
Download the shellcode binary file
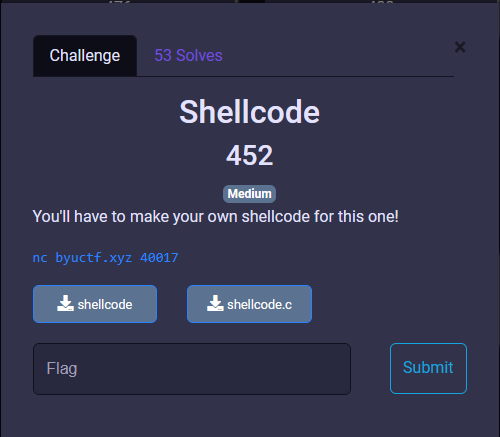coord(95,304)
